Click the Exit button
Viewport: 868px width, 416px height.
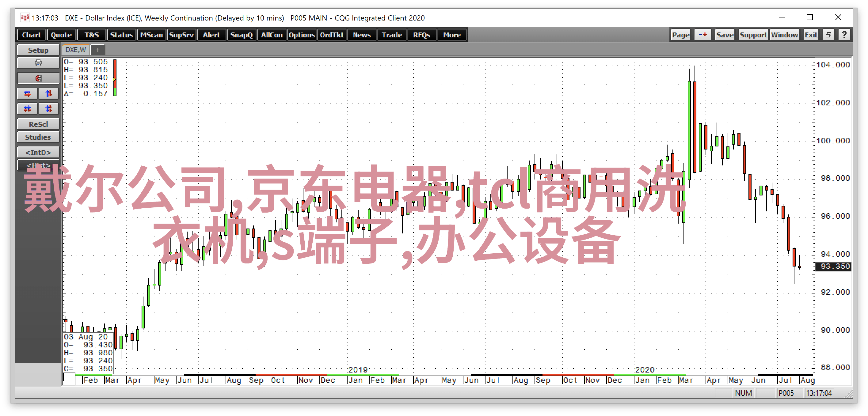[x=811, y=35]
